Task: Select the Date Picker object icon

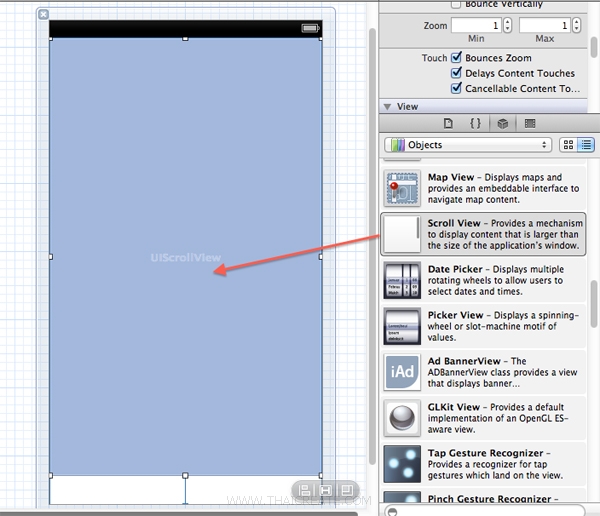Action: (x=402, y=280)
